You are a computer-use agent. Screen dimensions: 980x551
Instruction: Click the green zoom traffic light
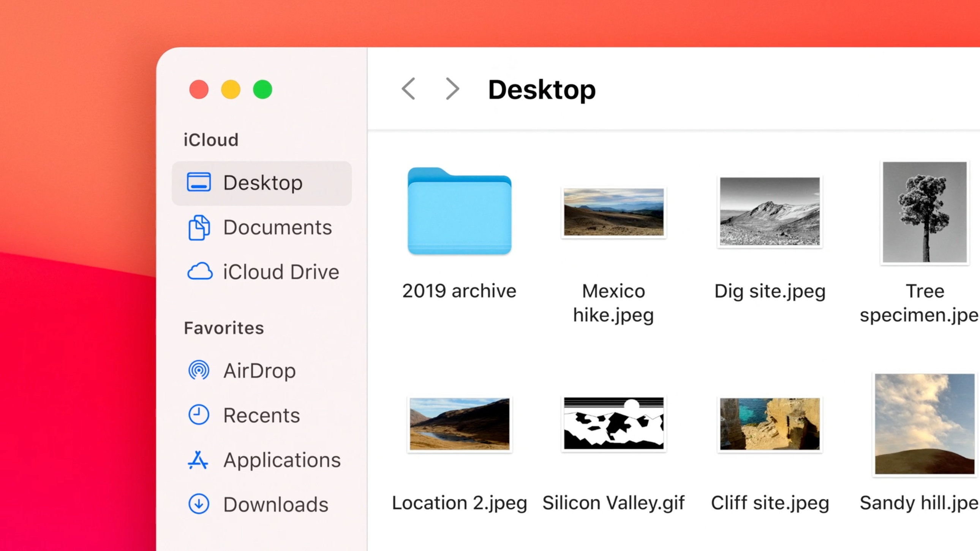262,89
